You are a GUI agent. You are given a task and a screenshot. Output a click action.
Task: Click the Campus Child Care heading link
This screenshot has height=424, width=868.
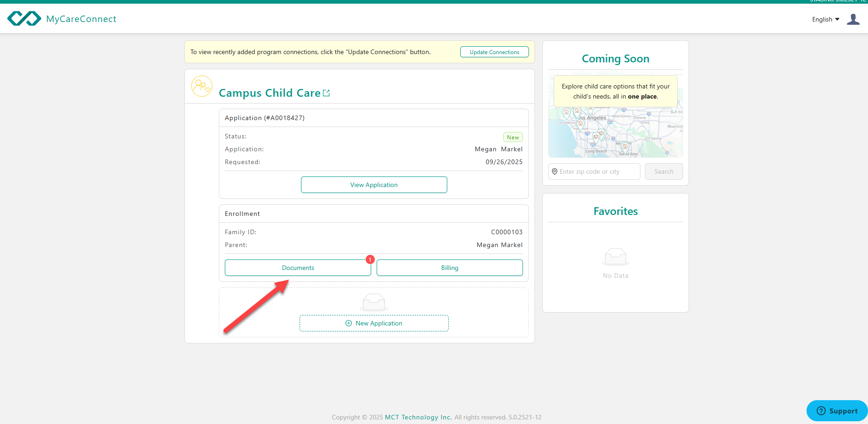269,93
